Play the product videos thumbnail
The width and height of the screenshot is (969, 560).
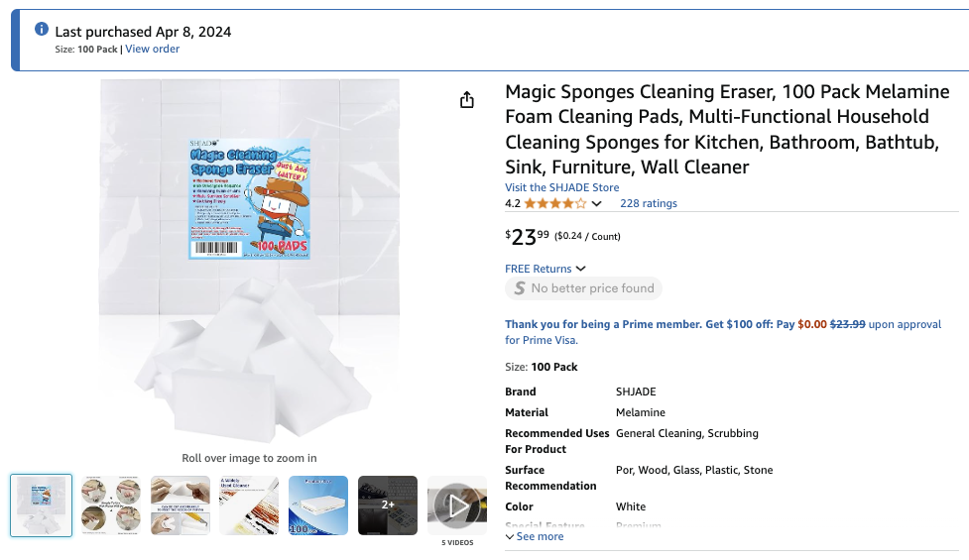pos(457,505)
